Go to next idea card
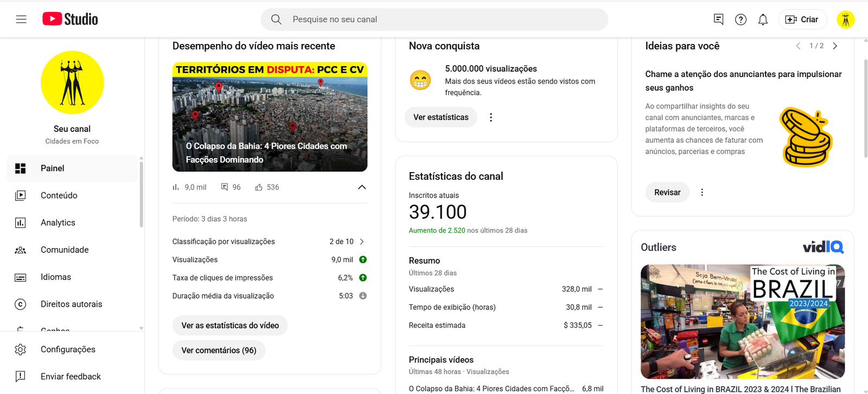 [835, 46]
